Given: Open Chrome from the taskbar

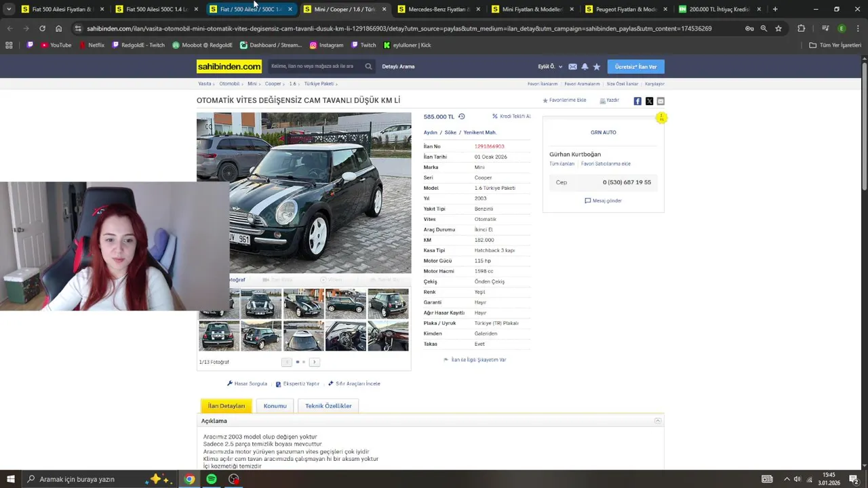Looking at the screenshot, I should click(189, 479).
